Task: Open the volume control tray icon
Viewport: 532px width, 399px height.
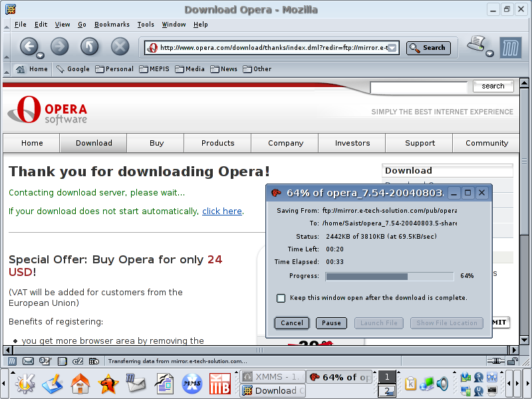Action: tap(441, 384)
